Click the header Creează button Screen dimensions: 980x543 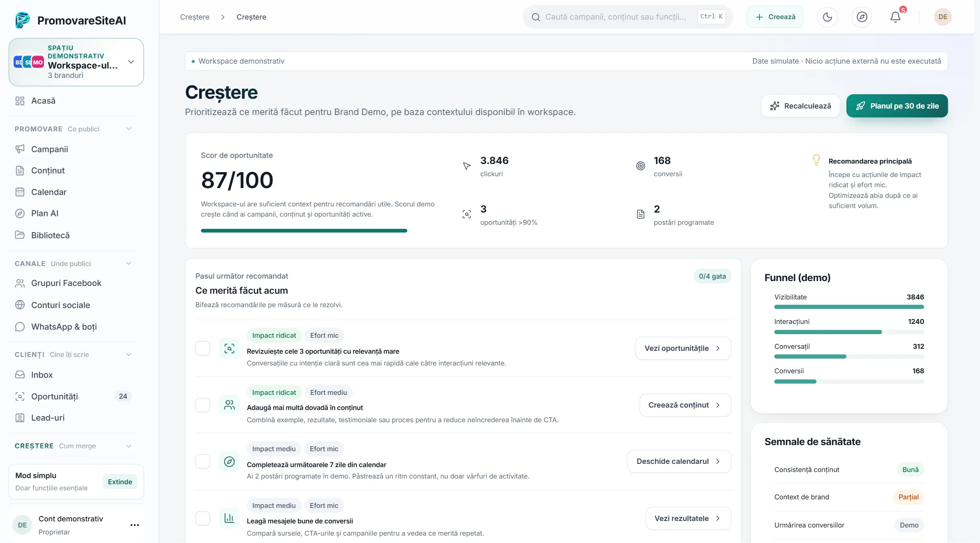775,17
